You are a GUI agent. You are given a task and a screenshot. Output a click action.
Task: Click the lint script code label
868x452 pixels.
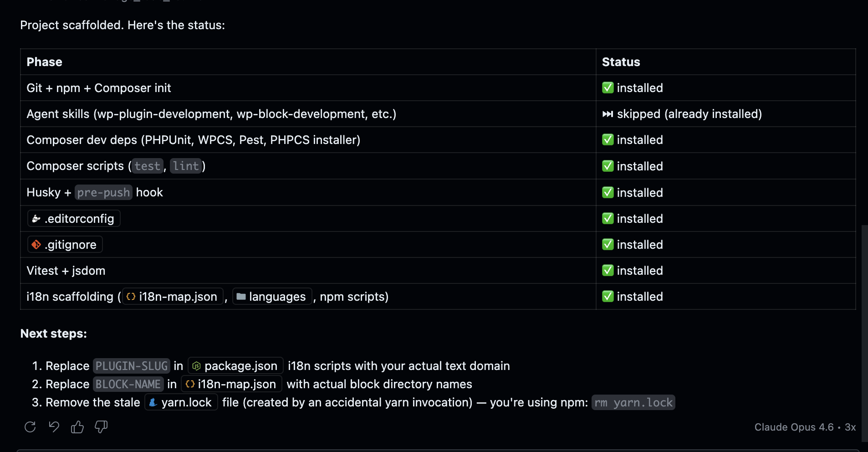coord(186,166)
